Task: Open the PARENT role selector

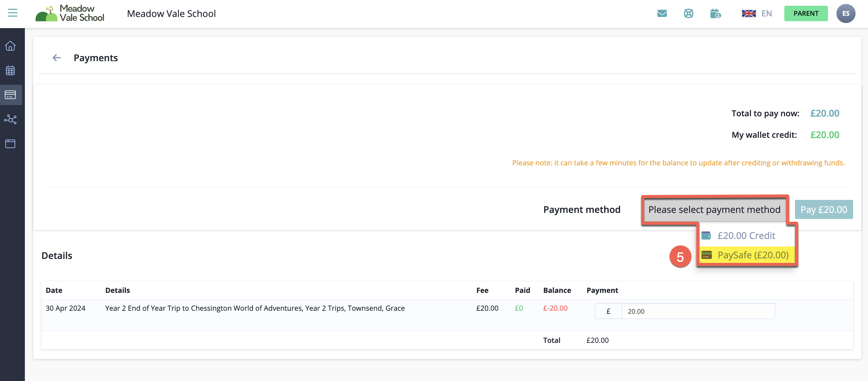Action: 806,13
